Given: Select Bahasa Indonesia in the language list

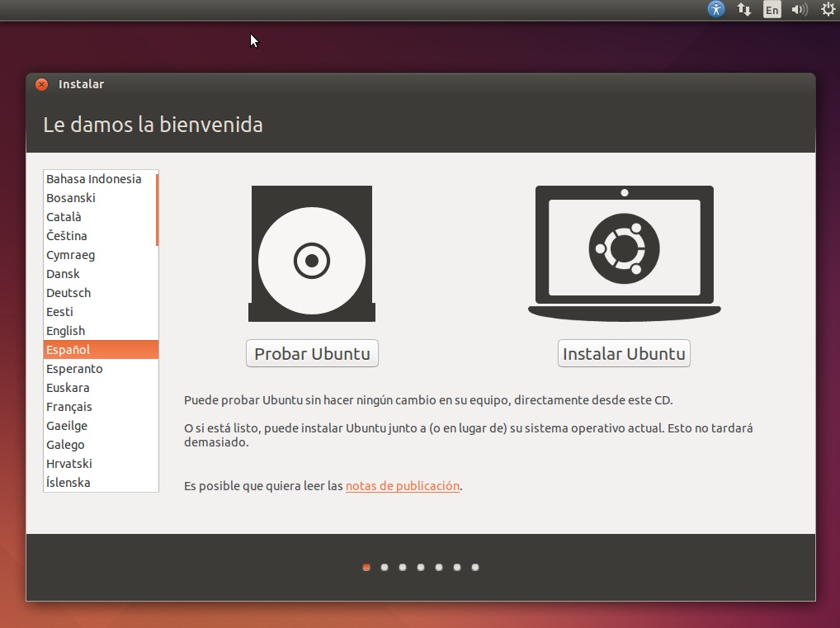Looking at the screenshot, I should pyautogui.click(x=100, y=179).
